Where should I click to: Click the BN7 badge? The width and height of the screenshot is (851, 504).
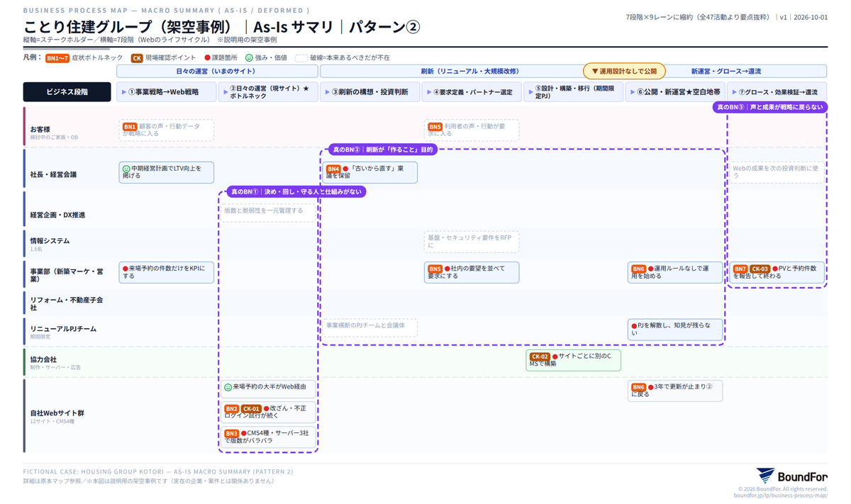coord(740,269)
